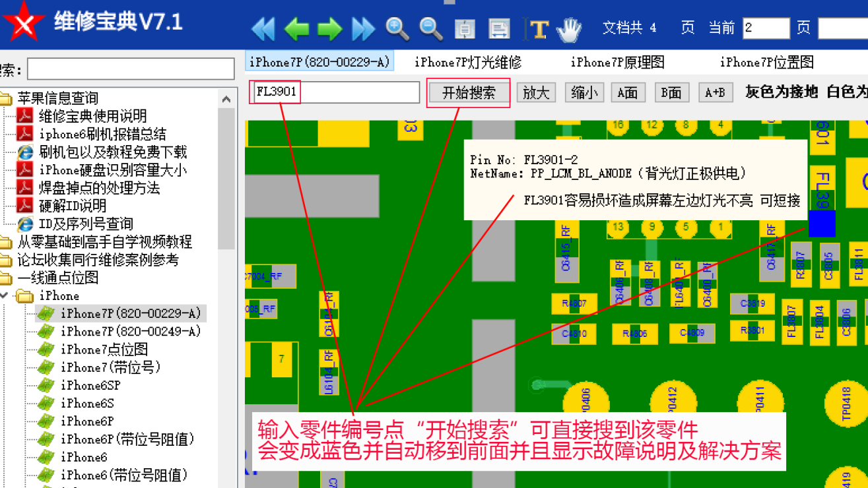The width and height of the screenshot is (868, 488).
Task: Jump to last page with double-right arrow
Action: pos(363,28)
